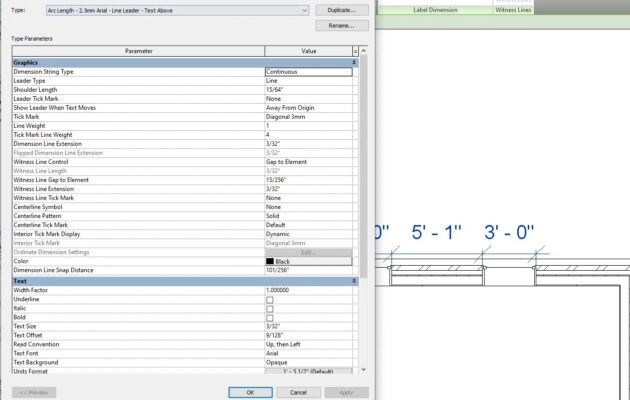The height and width of the screenshot is (400, 630).
Task: Click the equals column header icon
Action: [x=355, y=50]
